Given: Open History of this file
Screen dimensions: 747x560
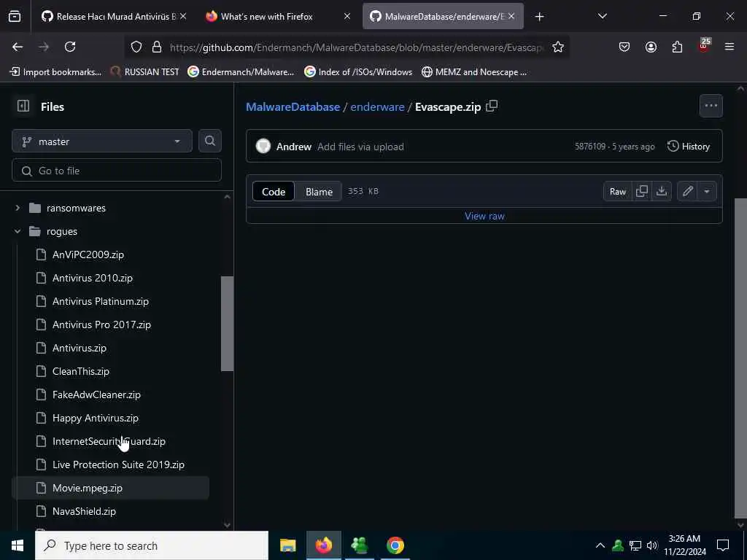Looking at the screenshot, I should [689, 146].
